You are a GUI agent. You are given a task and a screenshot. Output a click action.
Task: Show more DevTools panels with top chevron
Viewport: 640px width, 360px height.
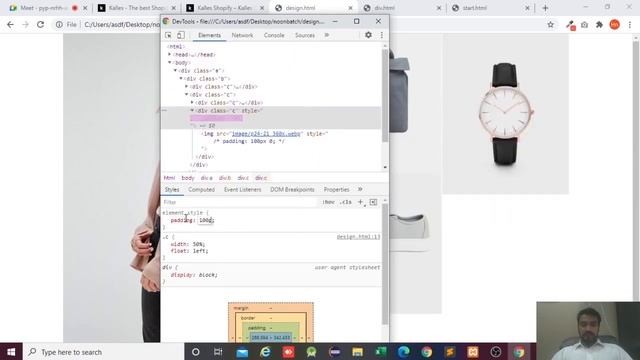(327, 35)
